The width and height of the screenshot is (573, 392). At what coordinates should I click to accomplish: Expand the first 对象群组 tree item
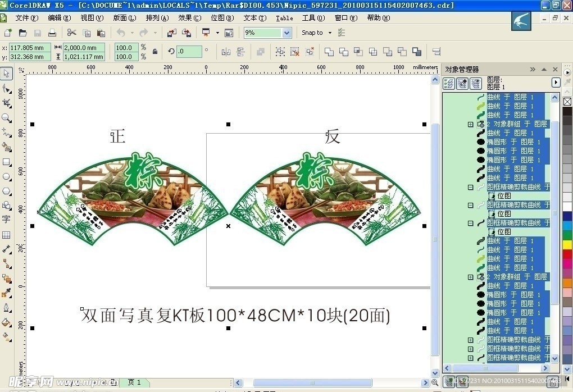[x=471, y=124]
